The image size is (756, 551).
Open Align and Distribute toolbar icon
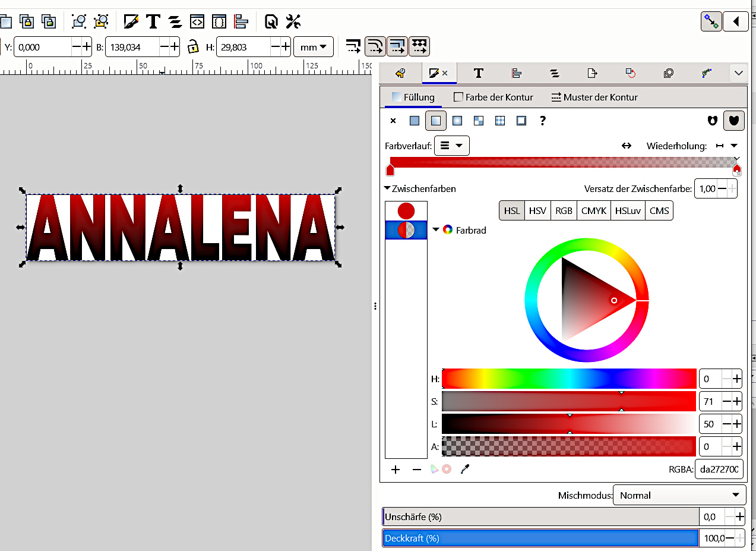[x=241, y=22]
